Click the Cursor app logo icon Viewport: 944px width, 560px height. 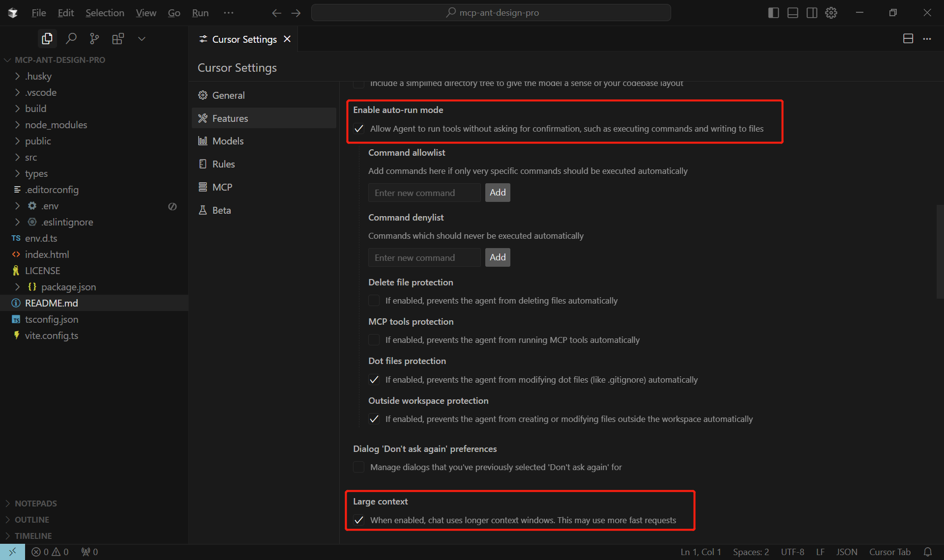[13, 13]
